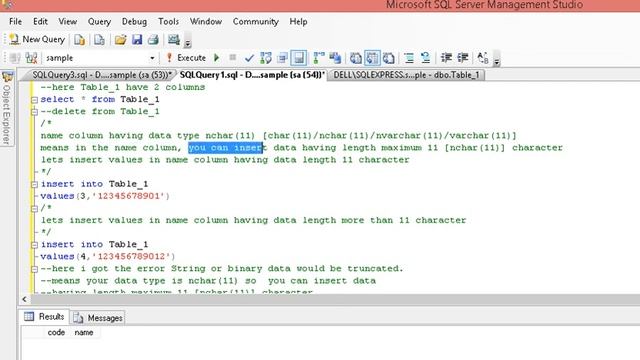Switch output to Results to File

(x=389, y=58)
